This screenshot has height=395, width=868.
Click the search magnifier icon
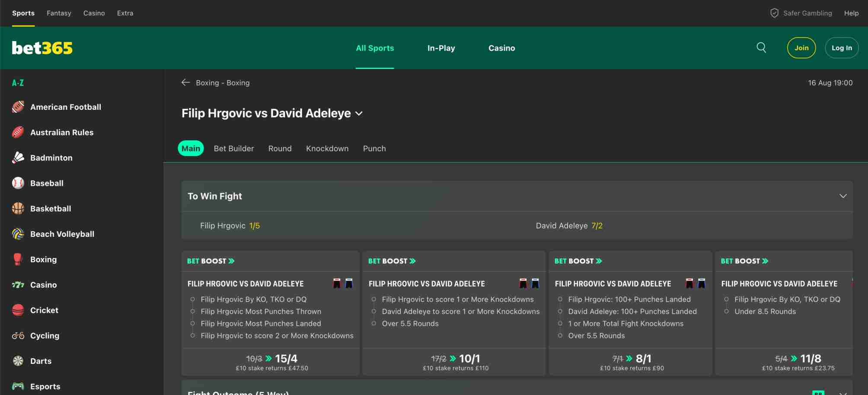(761, 48)
